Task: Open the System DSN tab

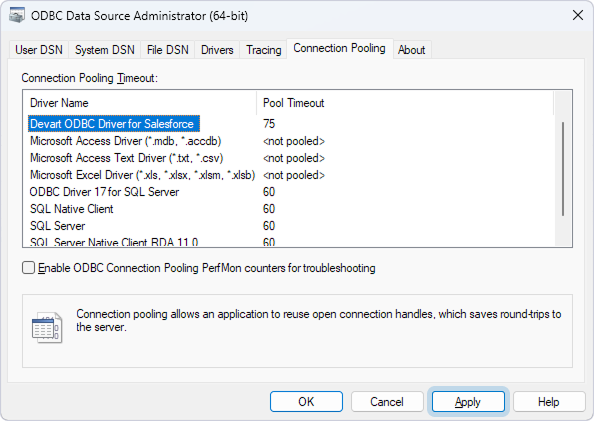Action: tap(105, 50)
